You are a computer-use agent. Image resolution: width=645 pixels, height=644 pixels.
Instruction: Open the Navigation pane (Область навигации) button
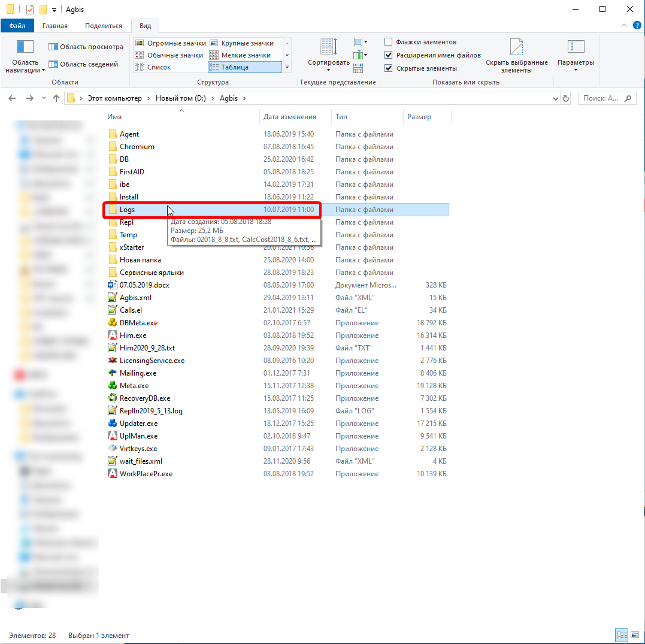click(x=25, y=56)
